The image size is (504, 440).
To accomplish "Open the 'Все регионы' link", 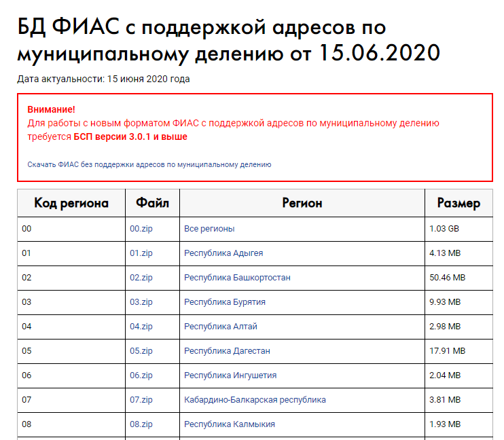I will [209, 229].
